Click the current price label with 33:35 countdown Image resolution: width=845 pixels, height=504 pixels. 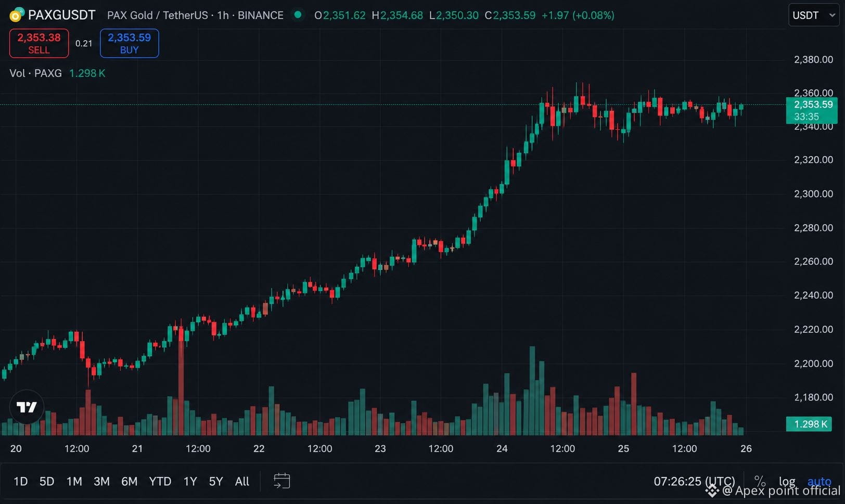click(x=812, y=110)
